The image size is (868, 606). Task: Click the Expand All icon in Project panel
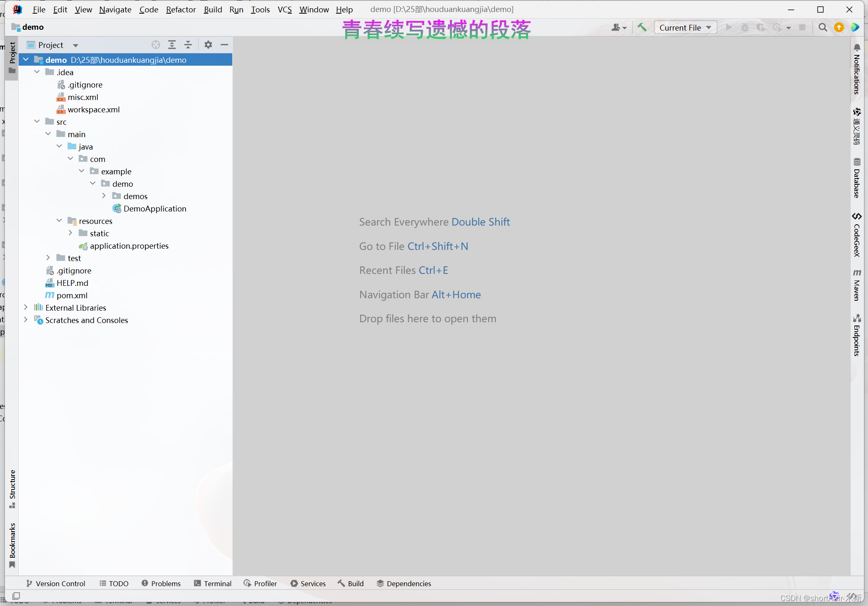172,45
